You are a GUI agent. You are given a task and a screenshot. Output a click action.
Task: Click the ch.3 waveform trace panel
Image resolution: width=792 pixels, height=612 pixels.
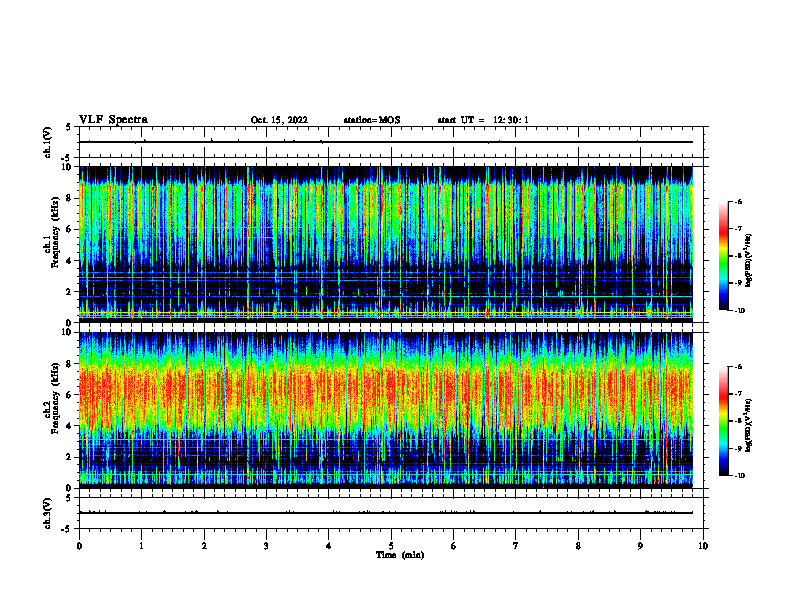(x=393, y=513)
